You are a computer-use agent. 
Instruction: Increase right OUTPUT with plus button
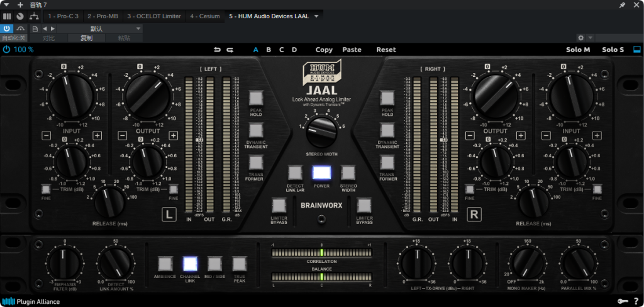[x=521, y=135]
